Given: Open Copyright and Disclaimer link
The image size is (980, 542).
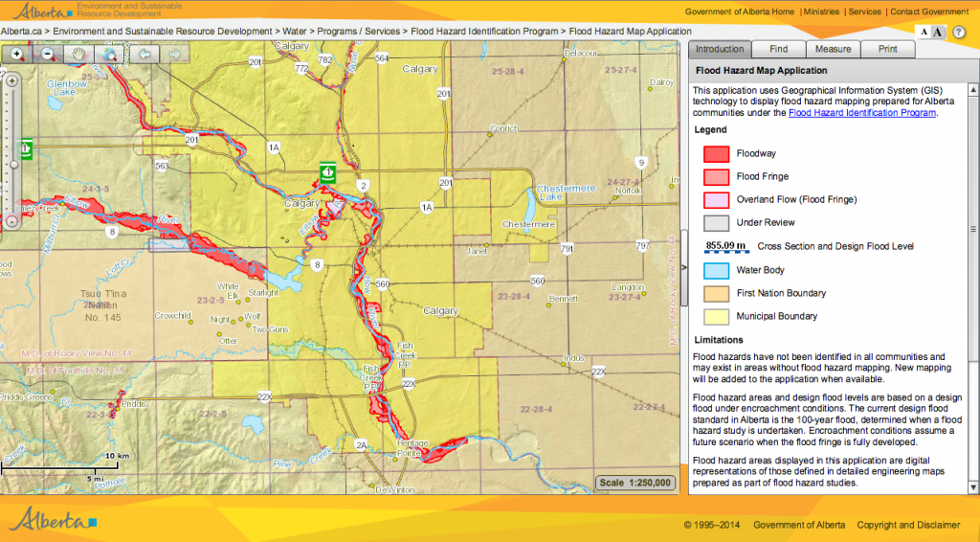Looking at the screenshot, I should point(908,525).
